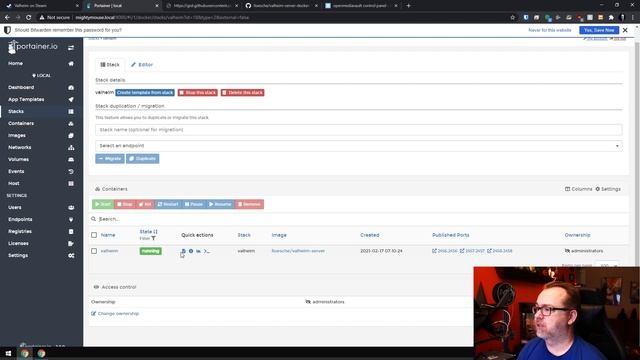Switch to the Editor tab
Viewport: 640px width, 360px height.
tap(142, 65)
